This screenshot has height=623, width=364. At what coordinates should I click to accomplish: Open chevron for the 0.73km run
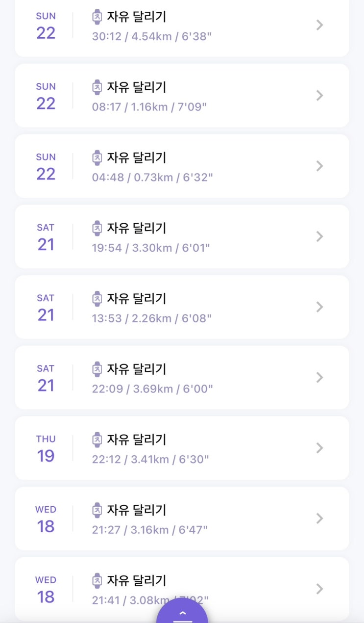tap(320, 166)
